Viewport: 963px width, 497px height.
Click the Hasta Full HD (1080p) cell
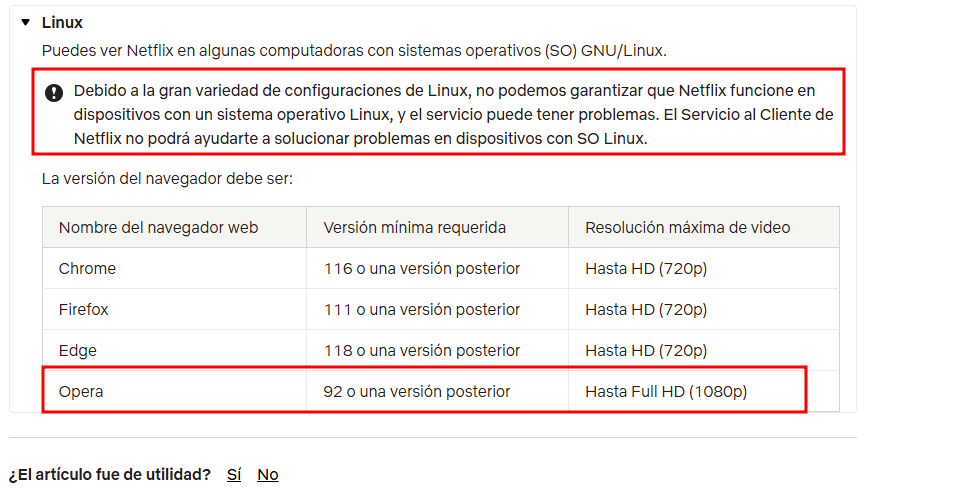pyautogui.click(x=704, y=391)
